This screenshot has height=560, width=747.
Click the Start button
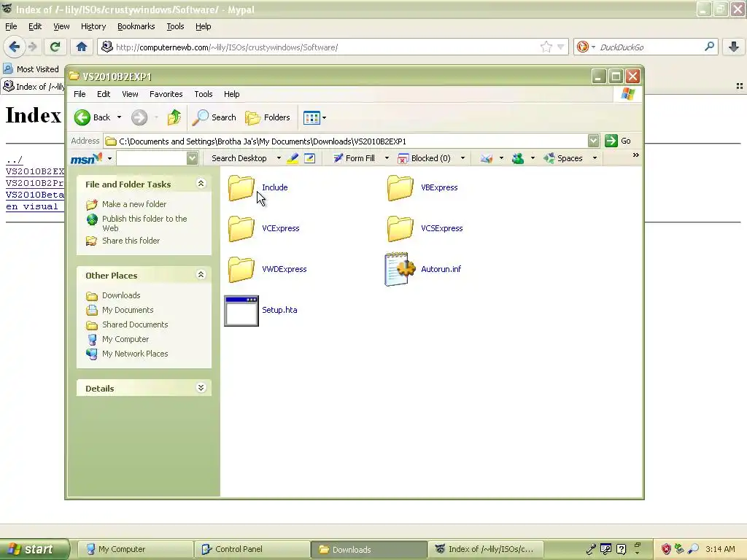click(34, 549)
